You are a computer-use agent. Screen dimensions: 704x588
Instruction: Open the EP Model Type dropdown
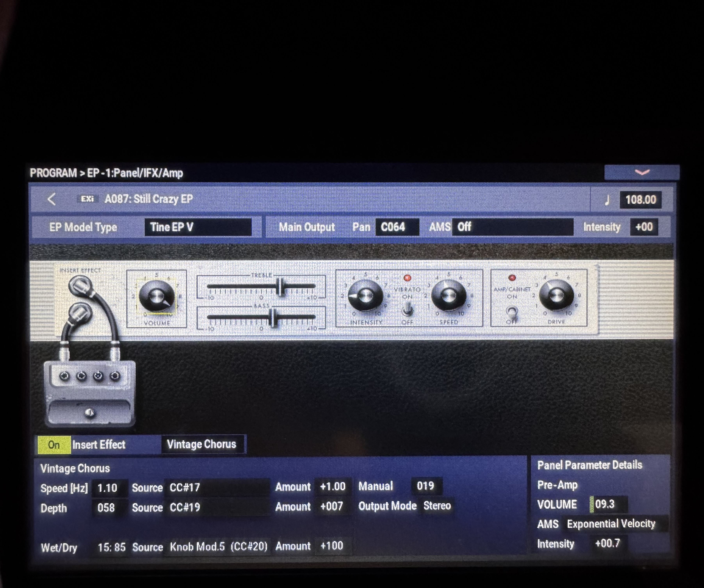pos(198,227)
